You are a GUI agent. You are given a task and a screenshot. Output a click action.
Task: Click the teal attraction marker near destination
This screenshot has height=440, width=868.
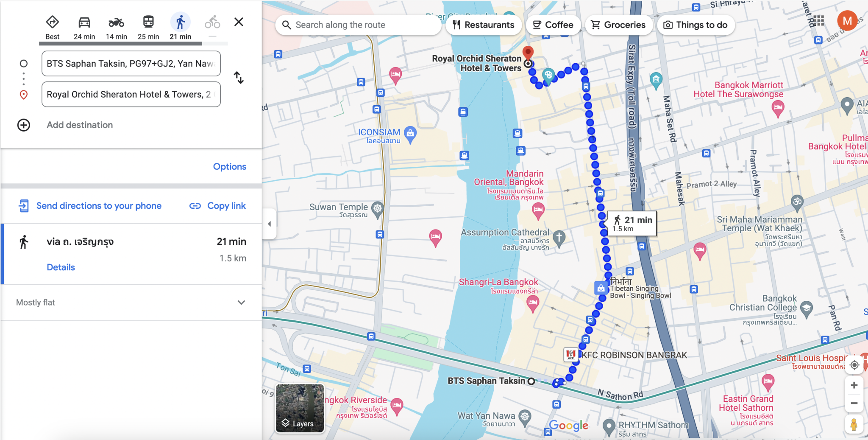[x=548, y=76]
